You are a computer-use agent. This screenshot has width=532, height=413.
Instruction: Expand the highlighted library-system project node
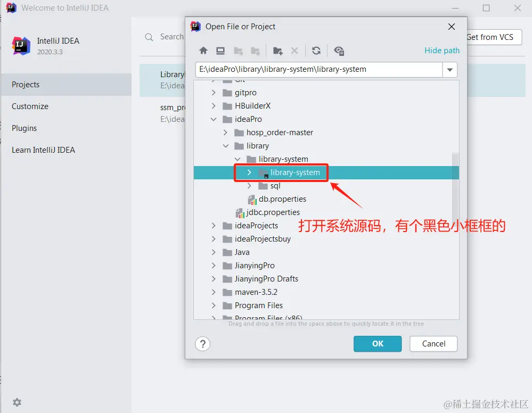click(x=249, y=172)
